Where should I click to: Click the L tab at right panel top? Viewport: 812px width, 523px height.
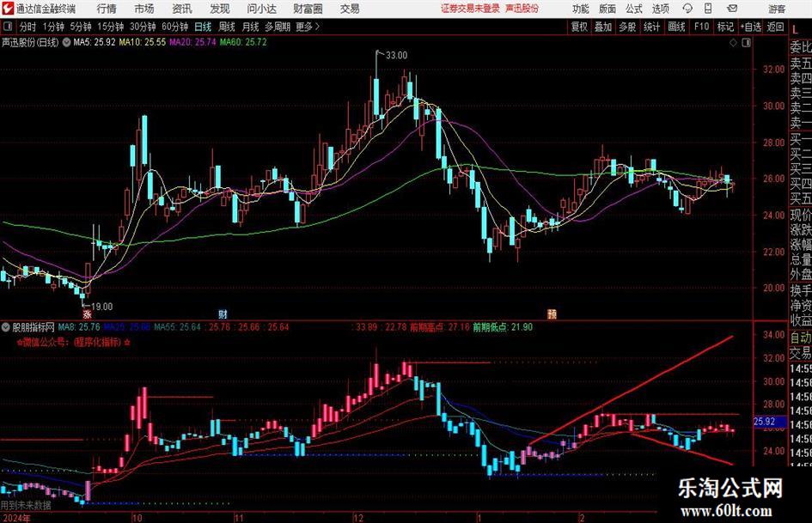(795, 30)
